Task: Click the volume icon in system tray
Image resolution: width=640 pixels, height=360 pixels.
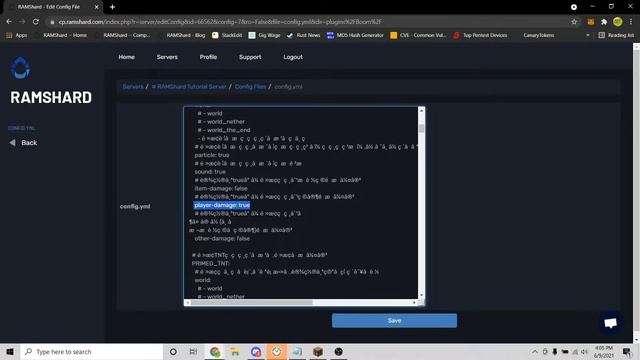Action: coord(584,351)
